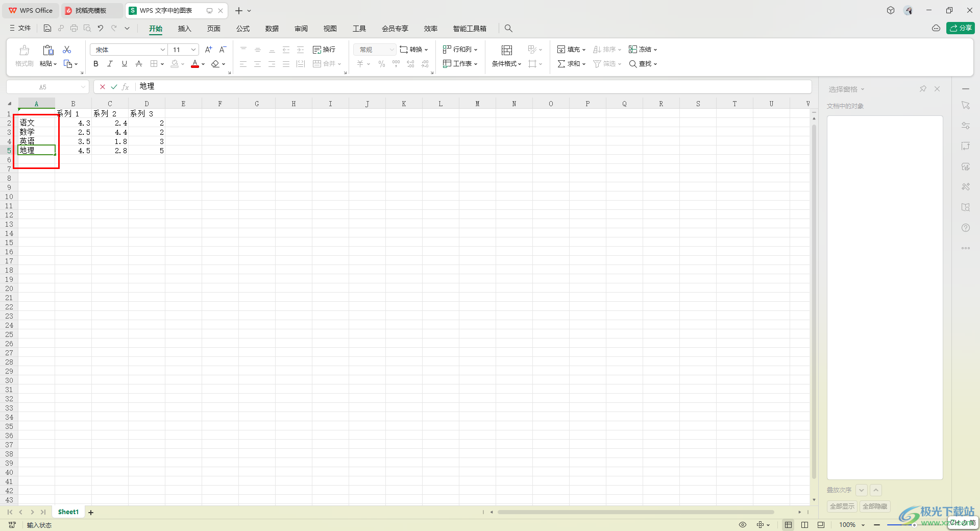Click the Cut scissors icon
The width and height of the screenshot is (980, 531).
(x=67, y=50)
